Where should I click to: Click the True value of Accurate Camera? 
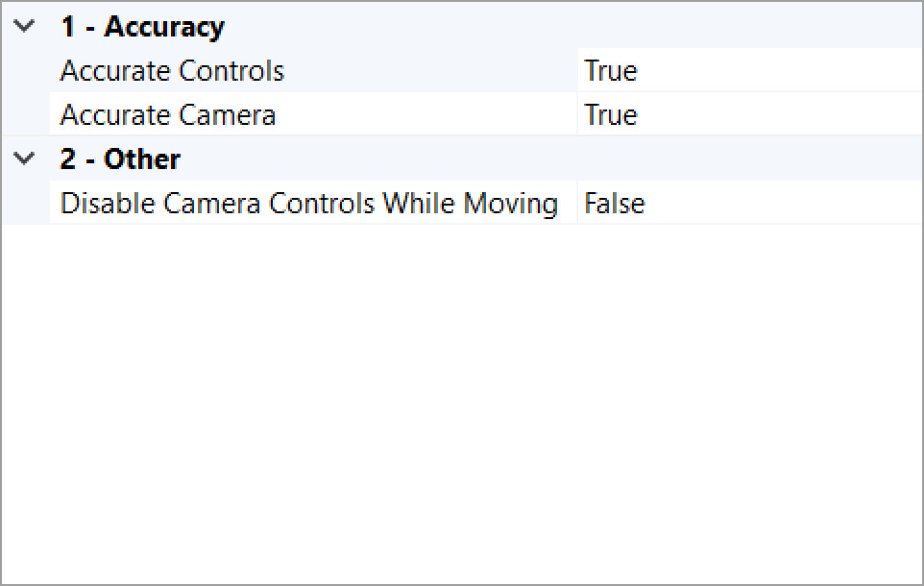611,115
